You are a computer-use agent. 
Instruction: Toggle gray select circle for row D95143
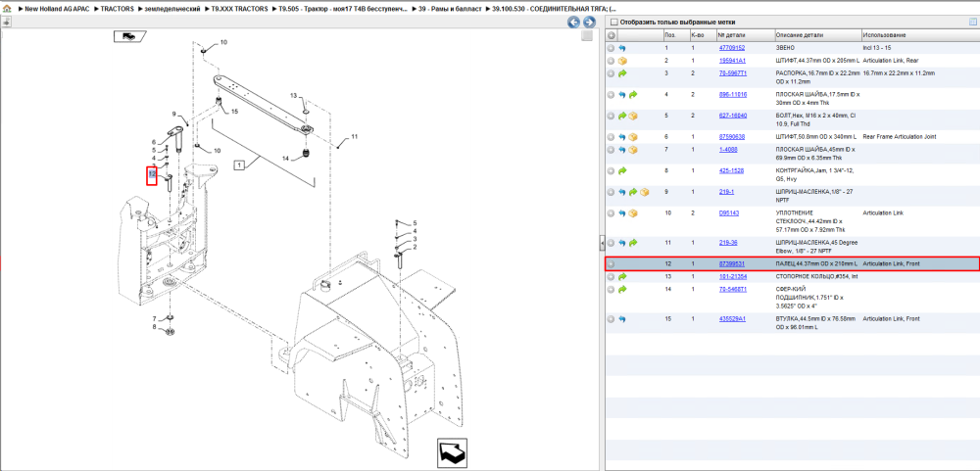click(x=612, y=213)
